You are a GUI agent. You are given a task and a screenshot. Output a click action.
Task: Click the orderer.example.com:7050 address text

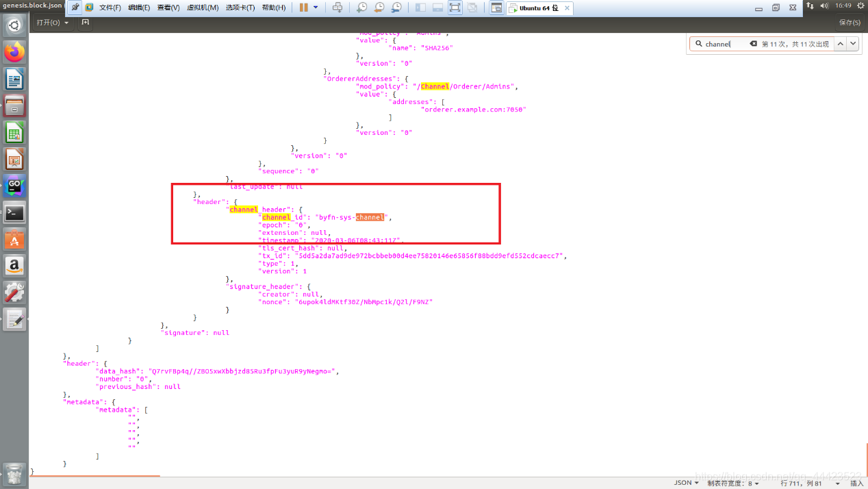click(473, 110)
